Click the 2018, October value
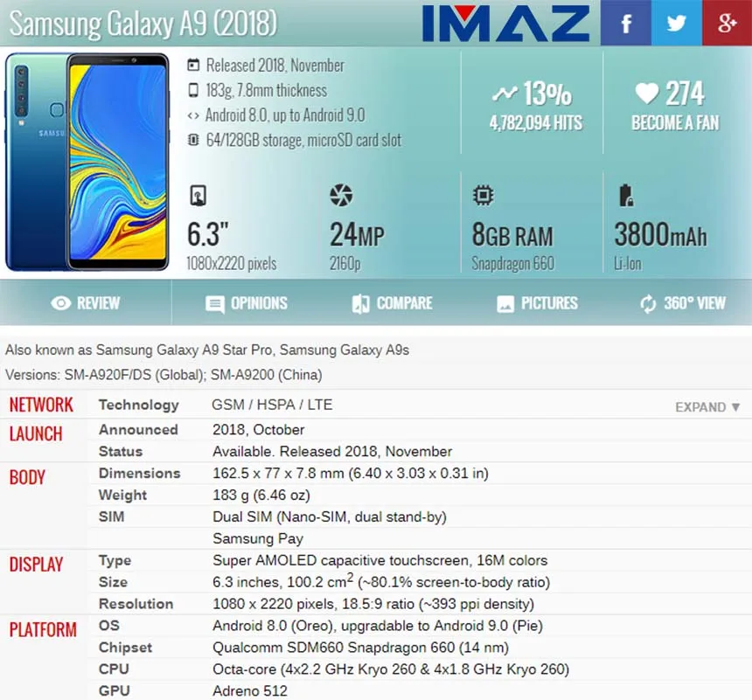The image size is (752, 700). tap(259, 430)
